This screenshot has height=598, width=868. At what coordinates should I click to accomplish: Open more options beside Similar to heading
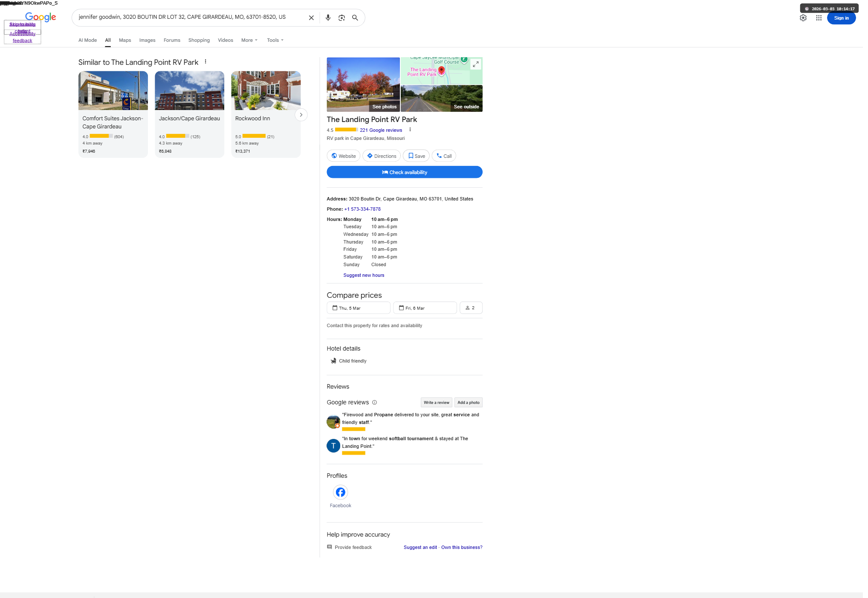point(205,62)
